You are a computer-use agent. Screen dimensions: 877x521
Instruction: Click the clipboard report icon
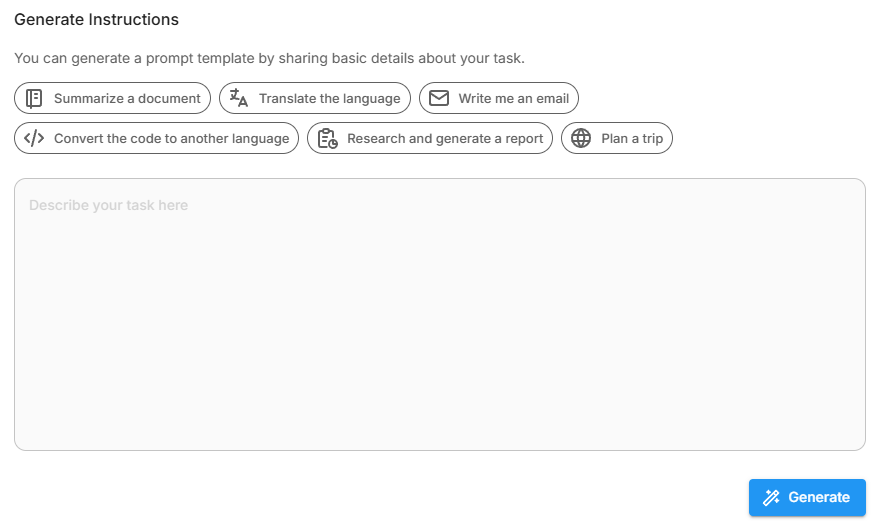(x=327, y=139)
